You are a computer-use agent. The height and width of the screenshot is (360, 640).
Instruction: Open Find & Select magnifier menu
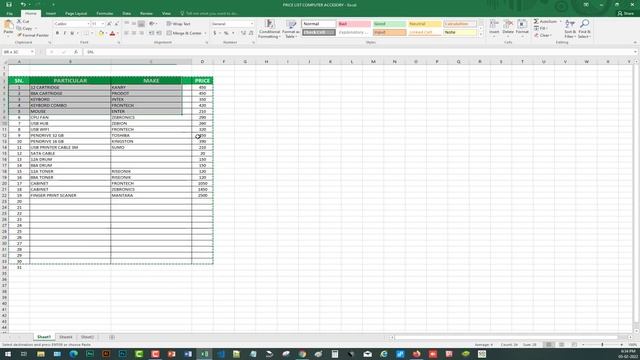coord(584,29)
